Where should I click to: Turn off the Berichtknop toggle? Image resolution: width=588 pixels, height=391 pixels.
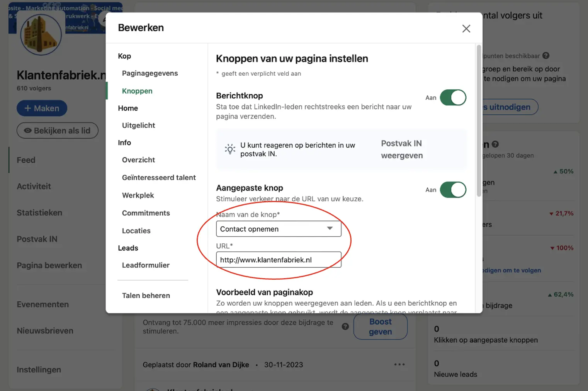(x=453, y=97)
